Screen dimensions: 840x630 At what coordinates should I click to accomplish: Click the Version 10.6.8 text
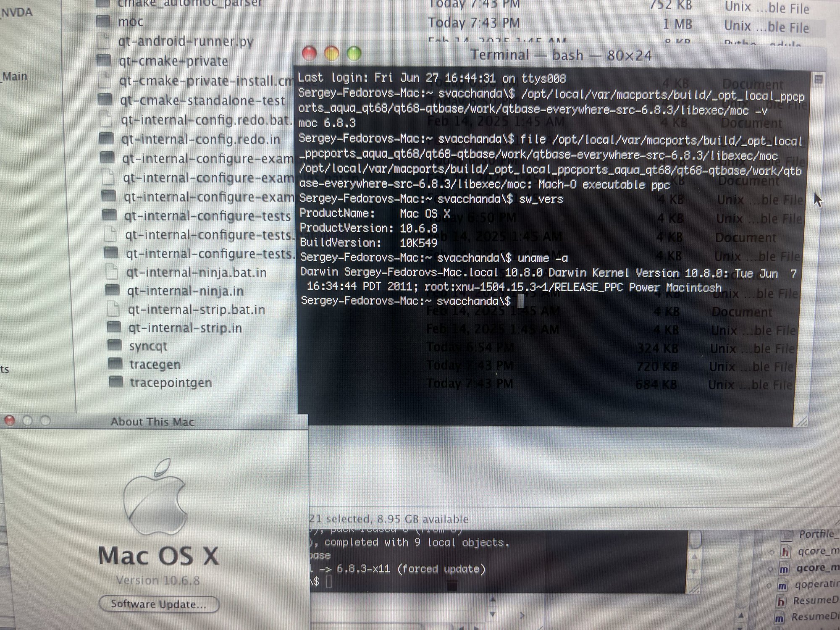[158, 580]
